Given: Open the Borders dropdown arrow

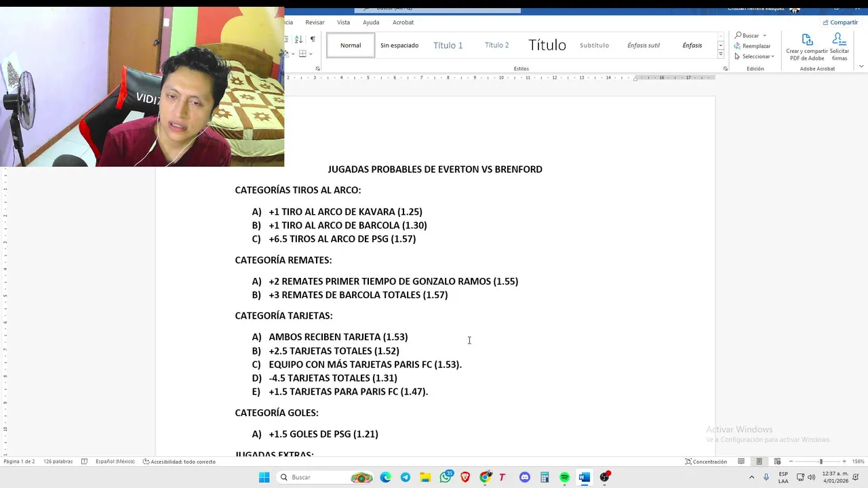Looking at the screenshot, I should coord(311,54).
